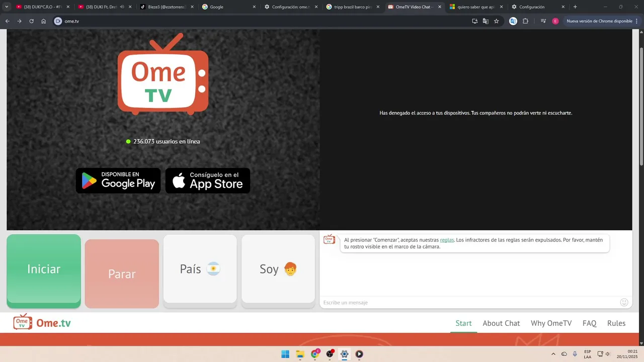The width and height of the screenshot is (644, 362).
Task: Switch to the last Configuración tab
Action: (538, 7)
